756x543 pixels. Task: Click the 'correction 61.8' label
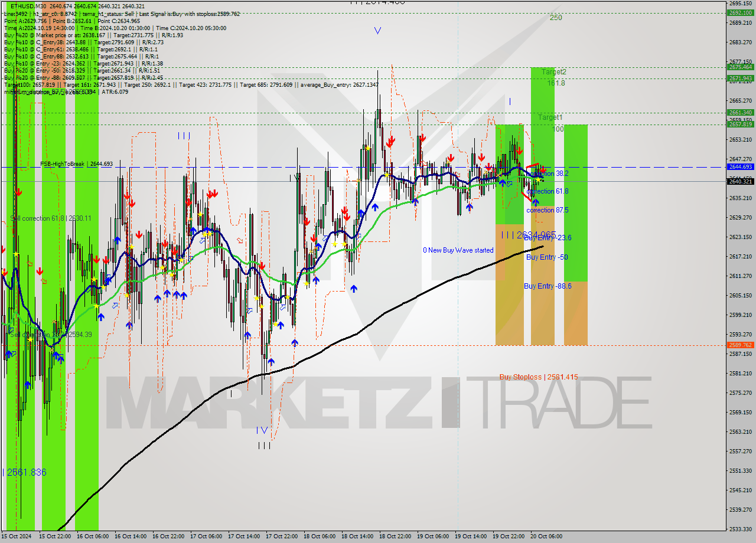pos(548,191)
